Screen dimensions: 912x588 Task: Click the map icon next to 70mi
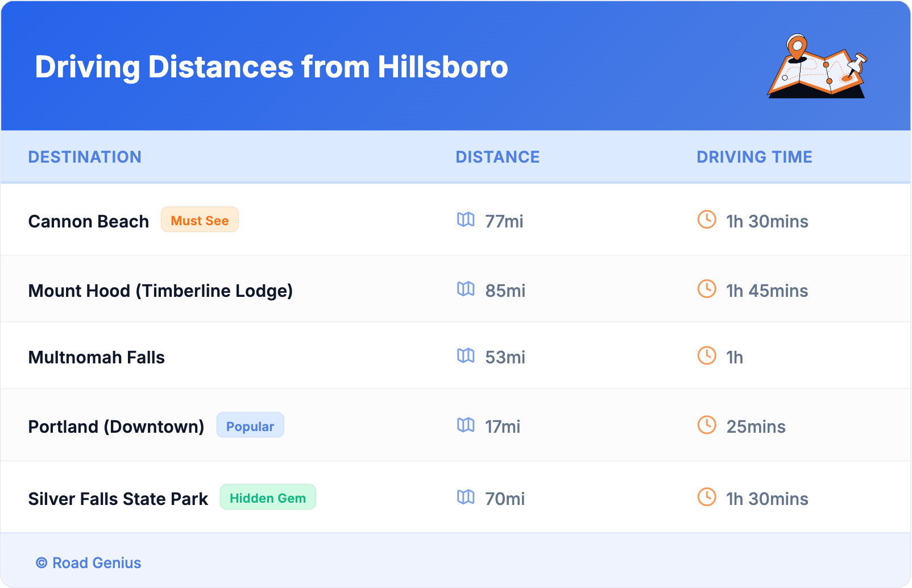click(x=466, y=497)
